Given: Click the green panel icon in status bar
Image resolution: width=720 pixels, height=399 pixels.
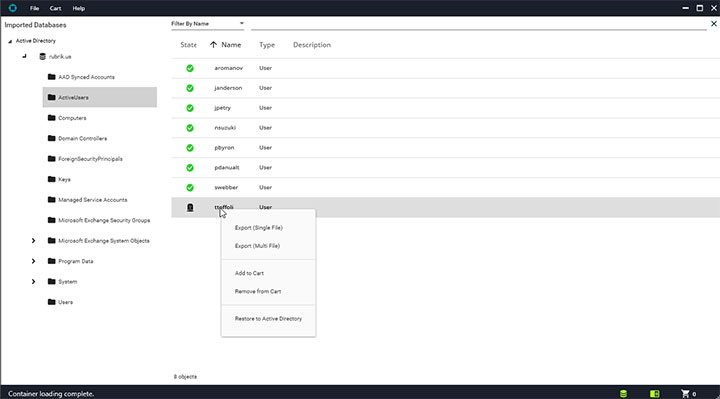Looking at the screenshot, I should click(654, 393).
